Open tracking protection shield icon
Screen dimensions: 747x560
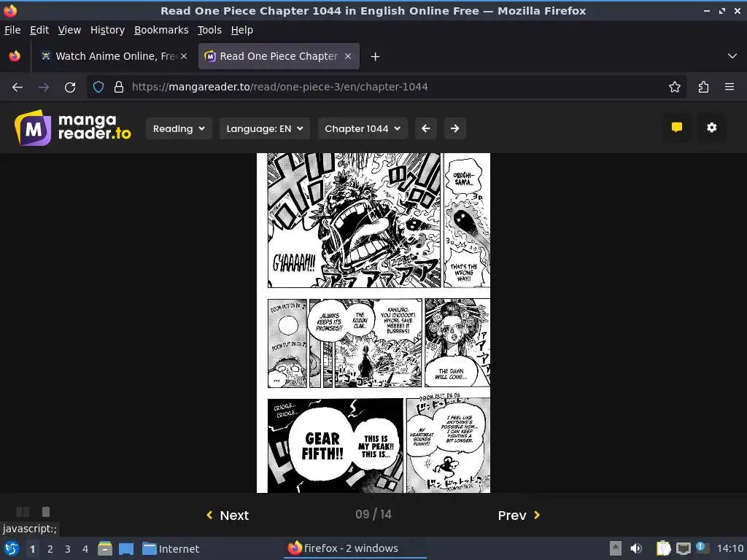pyautogui.click(x=98, y=87)
